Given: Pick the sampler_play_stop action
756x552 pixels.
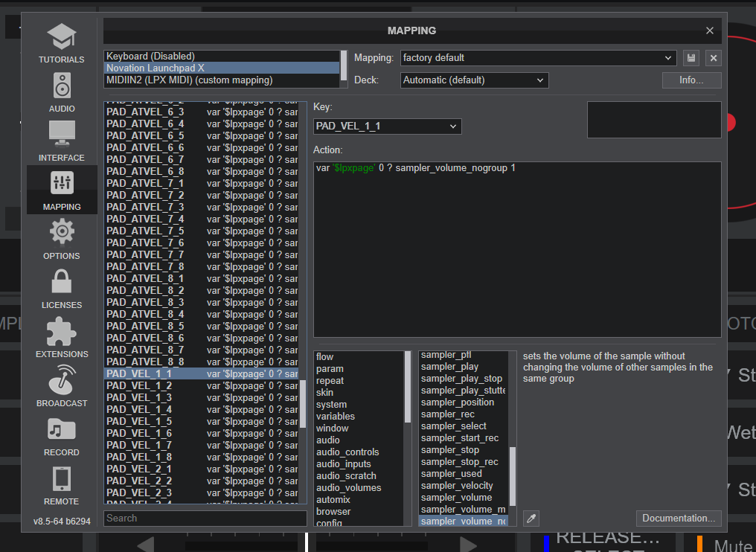Looking at the screenshot, I should 464,379.
